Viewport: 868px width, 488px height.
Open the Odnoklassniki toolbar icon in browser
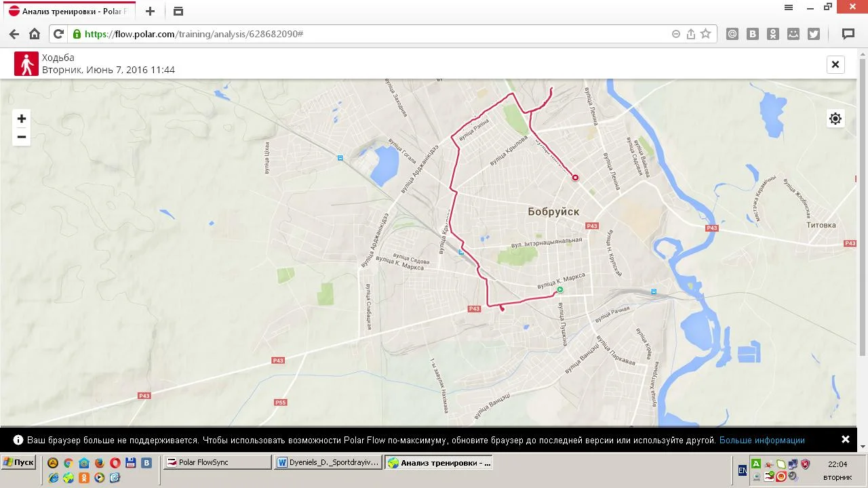point(773,34)
